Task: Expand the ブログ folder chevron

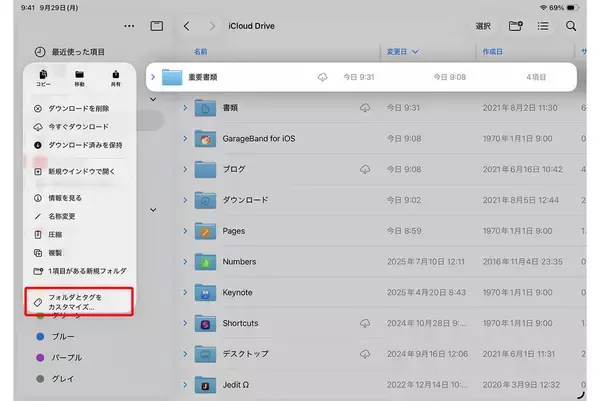Action: point(185,170)
